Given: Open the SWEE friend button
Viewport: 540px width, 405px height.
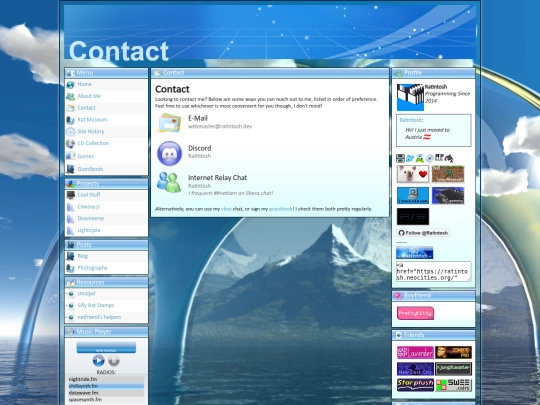Looking at the screenshot, I should 453,385.
